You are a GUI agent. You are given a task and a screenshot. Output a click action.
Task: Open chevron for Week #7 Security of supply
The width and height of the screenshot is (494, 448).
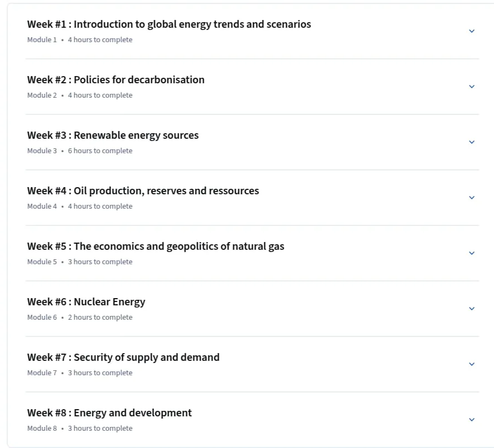[472, 364]
